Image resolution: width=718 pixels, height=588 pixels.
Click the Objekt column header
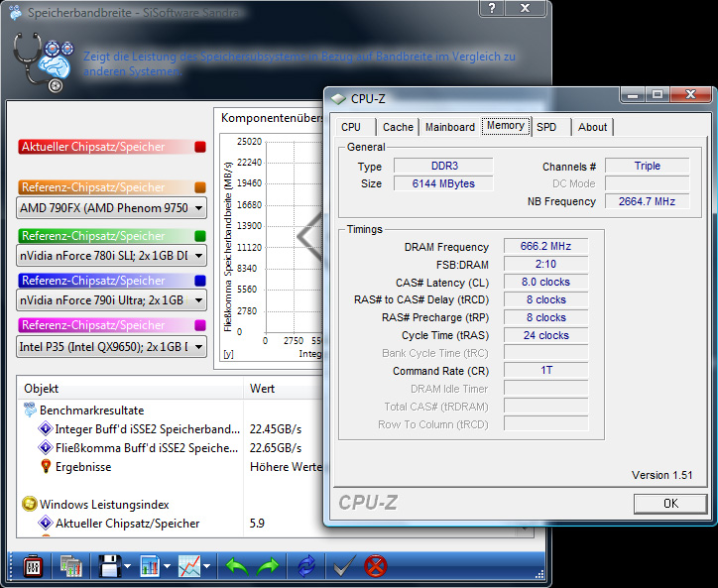(x=130, y=389)
